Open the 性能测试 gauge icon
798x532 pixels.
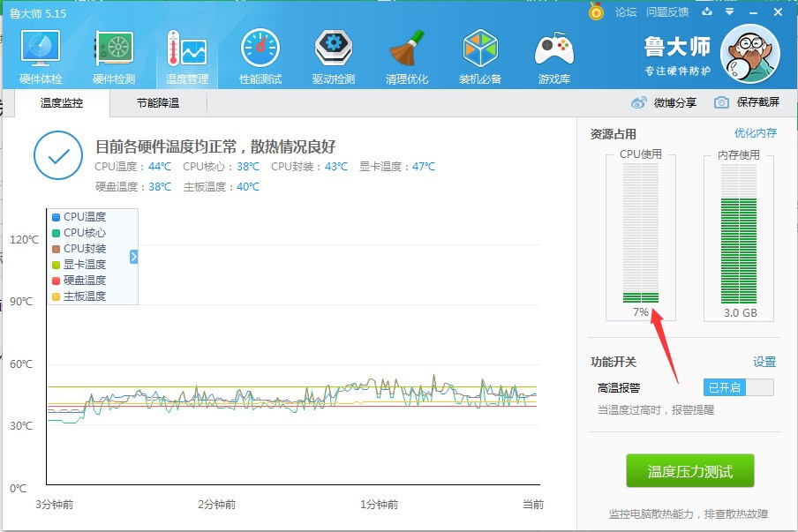click(260, 57)
